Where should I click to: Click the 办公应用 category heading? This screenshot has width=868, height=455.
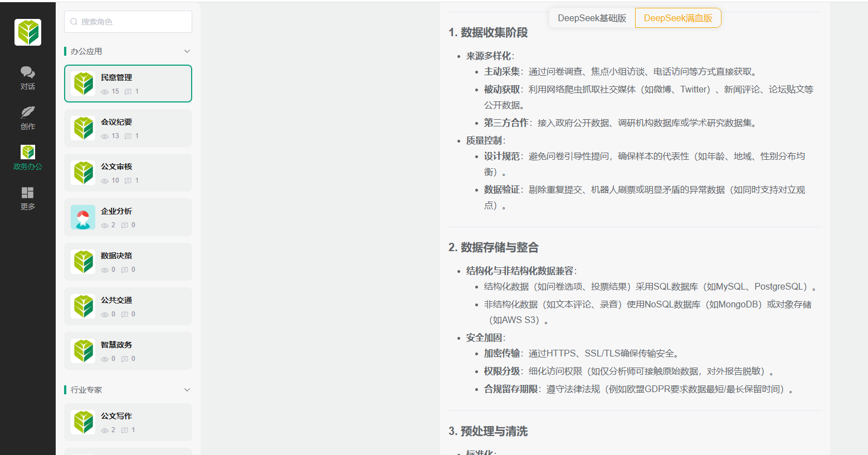86,51
